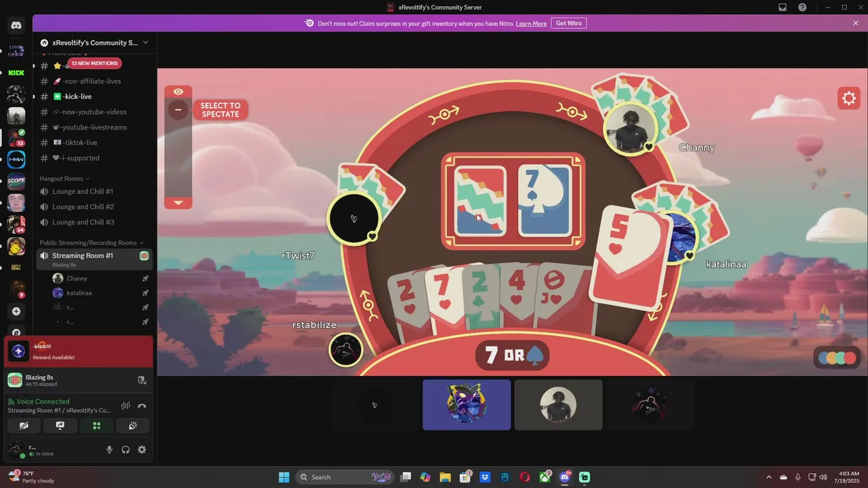This screenshot has height=488, width=868.
Task: Click the minus button on spectate panel
Action: [x=178, y=110]
